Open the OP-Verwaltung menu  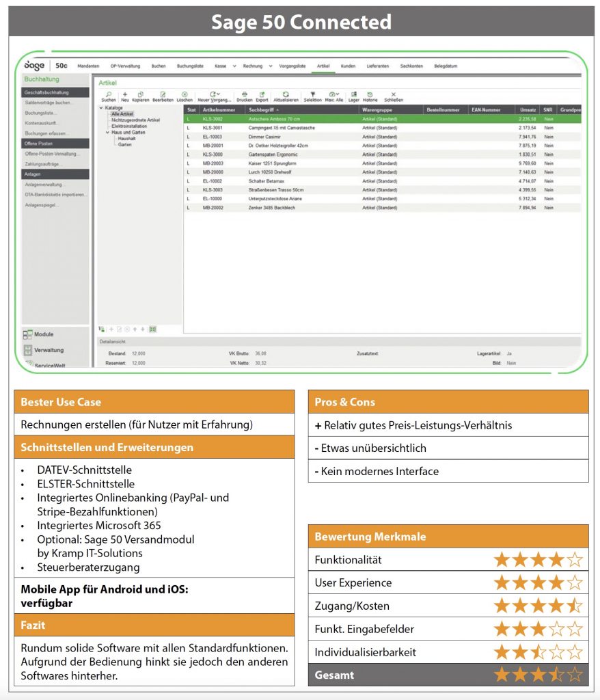tap(126, 66)
